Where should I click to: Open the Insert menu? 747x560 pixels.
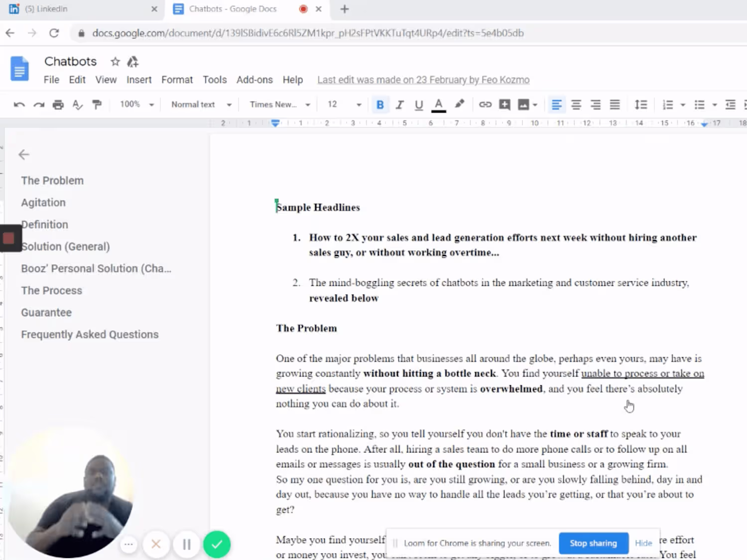[139, 80]
